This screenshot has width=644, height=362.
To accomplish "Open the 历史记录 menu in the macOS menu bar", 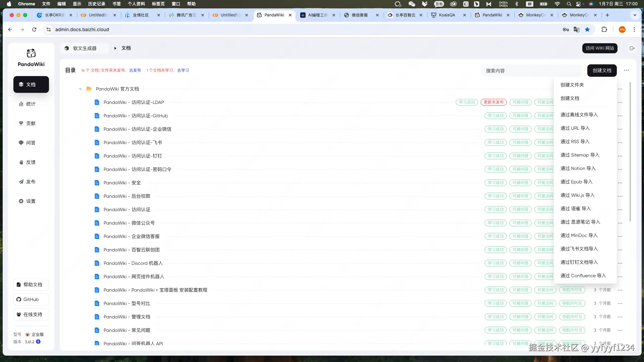I will (x=97, y=4).
